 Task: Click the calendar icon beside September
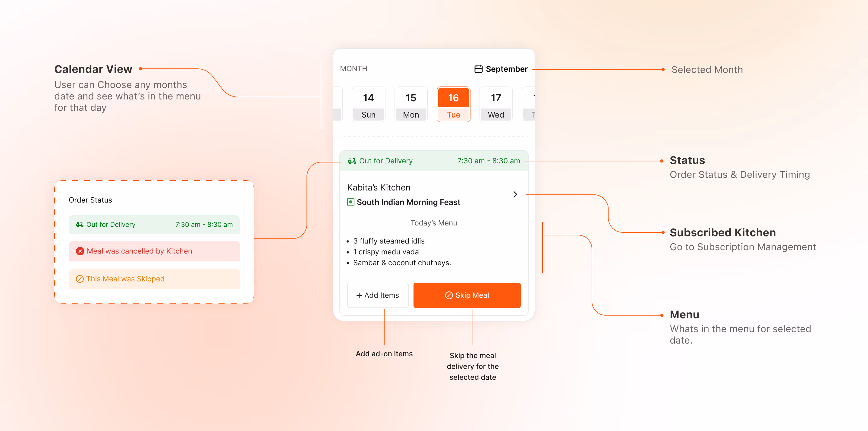point(478,69)
